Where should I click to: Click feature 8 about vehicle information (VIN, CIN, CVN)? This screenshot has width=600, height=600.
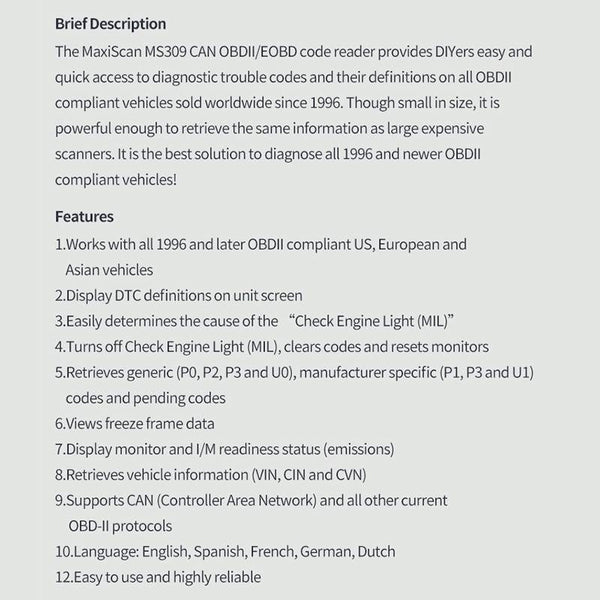[212, 474]
